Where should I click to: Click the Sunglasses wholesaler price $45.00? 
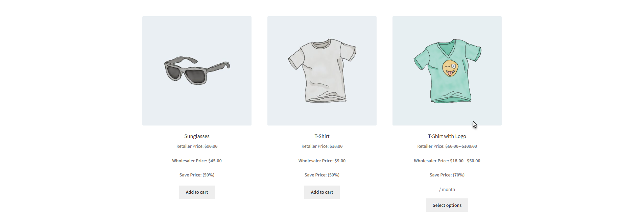tap(215, 161)
